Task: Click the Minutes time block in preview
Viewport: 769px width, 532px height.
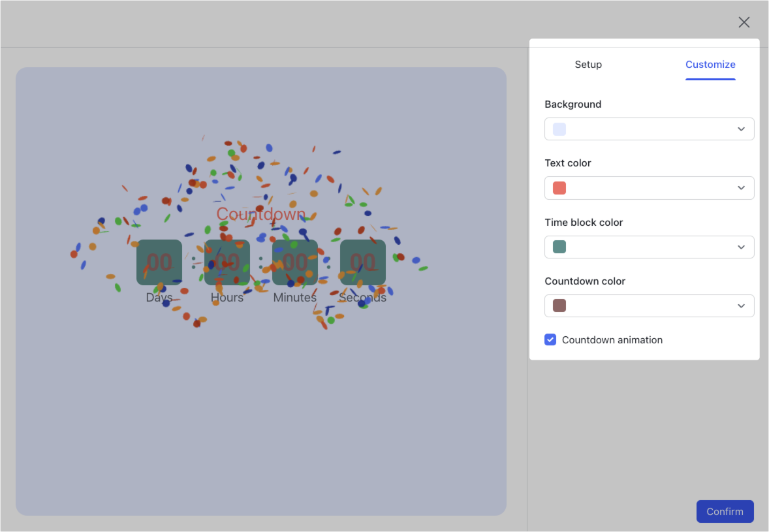Action: (x=295, y=262)
